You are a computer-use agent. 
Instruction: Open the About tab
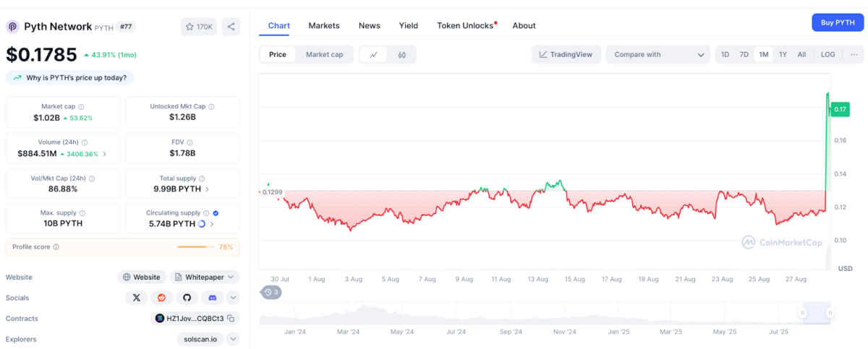click(x=524, y=25)
